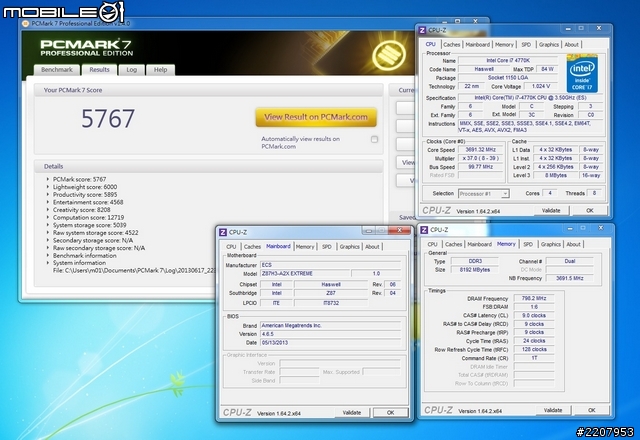
Task: Select Mainboard tab in Memory CPU-Z window
Action: (x=479, y=244)
